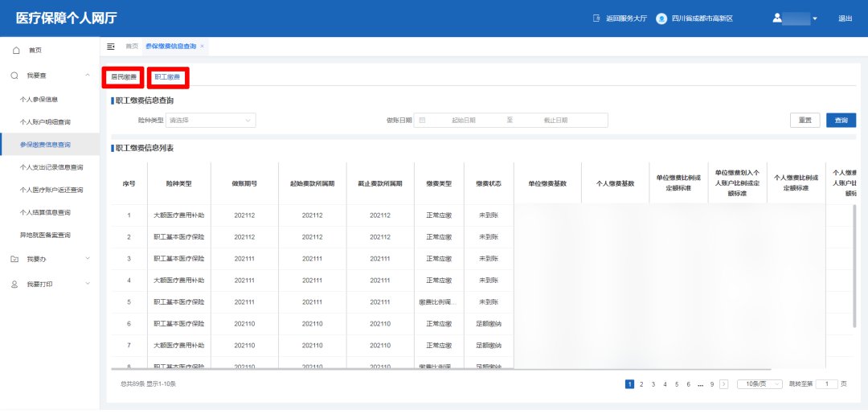
Task: Go to page 2 of results
Action: (641, 384)
